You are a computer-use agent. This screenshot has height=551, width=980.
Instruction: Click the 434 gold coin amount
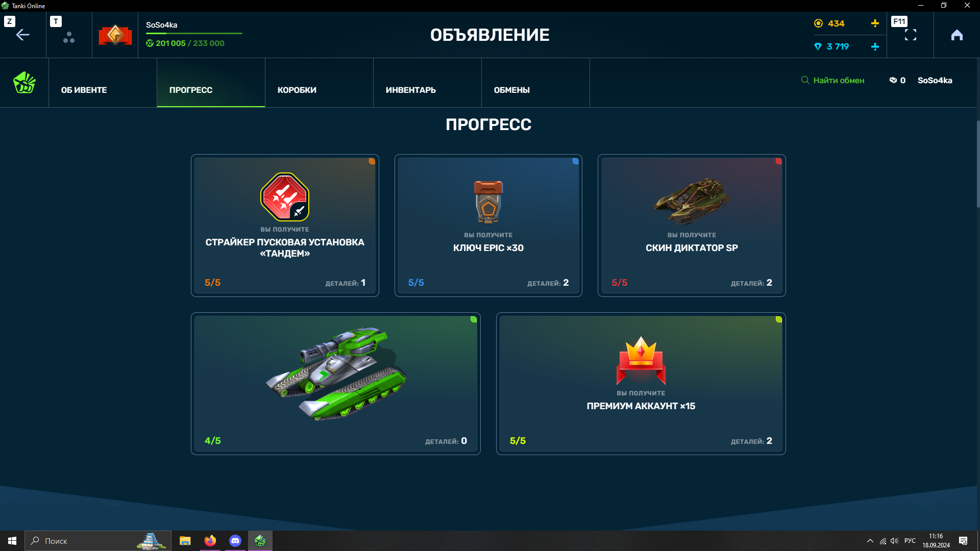(836, 23)
